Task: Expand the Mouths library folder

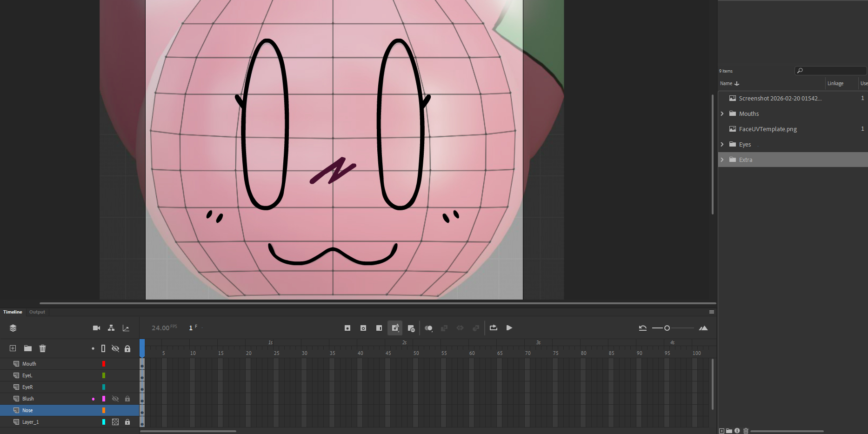Action: 722,114
